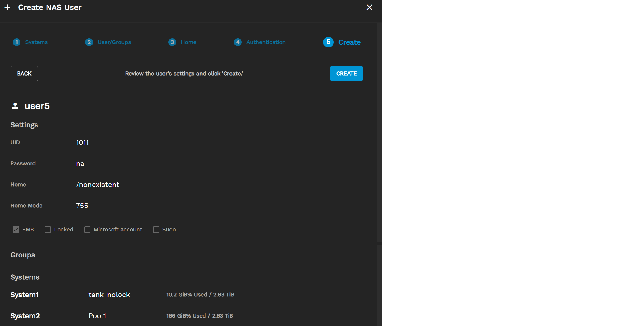
Task: Click the plus icon beside Create NAS User
Action: click(x=8, y=7)
